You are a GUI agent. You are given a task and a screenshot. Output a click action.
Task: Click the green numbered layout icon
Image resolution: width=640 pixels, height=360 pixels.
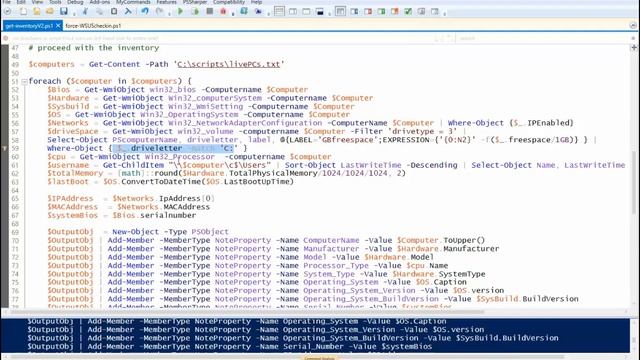point(382,11)
